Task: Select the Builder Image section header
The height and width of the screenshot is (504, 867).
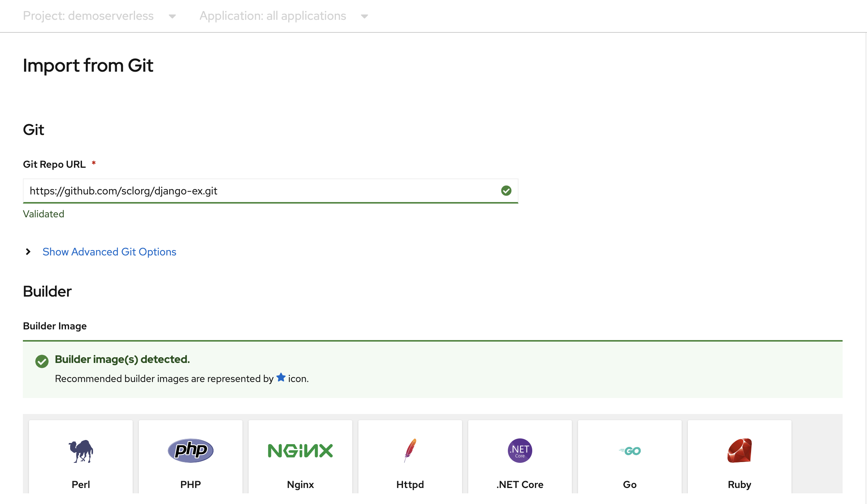Action: tap(55, 326)
